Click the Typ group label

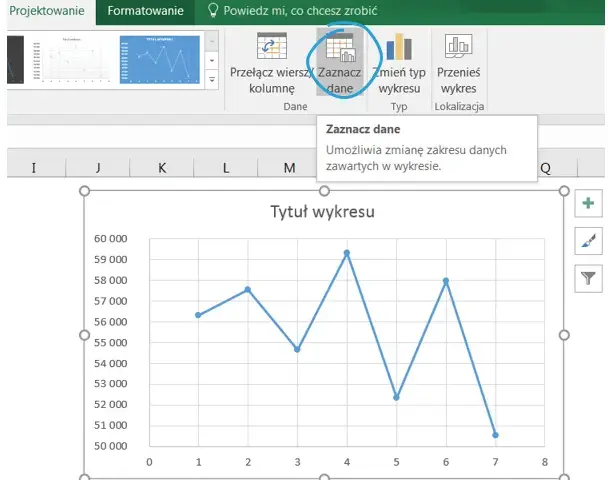click(399, 107)
